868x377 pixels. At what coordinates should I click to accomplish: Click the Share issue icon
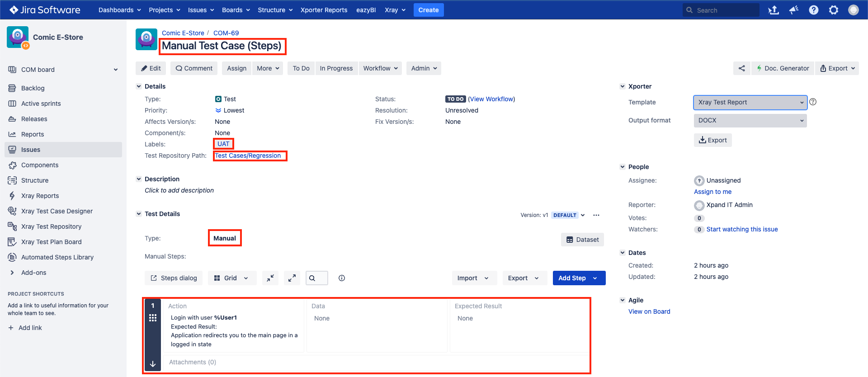tap(742, 68)
